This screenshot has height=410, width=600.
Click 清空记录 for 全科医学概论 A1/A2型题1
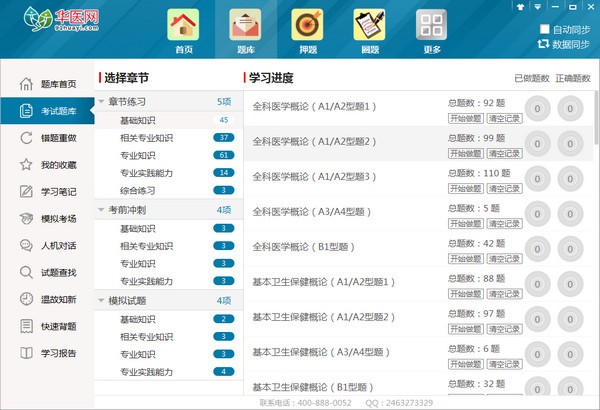504,118
